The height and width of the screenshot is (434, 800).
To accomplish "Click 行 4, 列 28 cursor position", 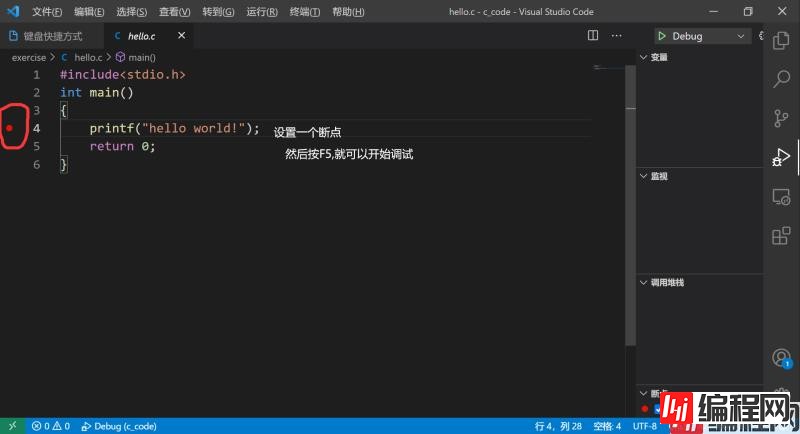I will [x=558, y=426].
